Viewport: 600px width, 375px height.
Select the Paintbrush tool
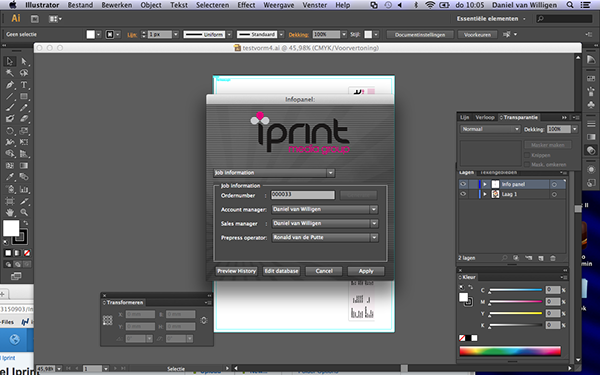click(10, 108)
